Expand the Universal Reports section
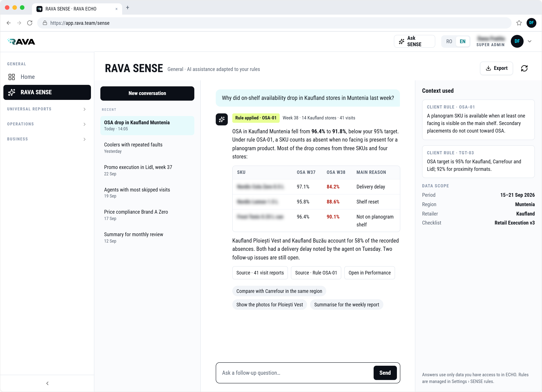 tap(47, 109)
